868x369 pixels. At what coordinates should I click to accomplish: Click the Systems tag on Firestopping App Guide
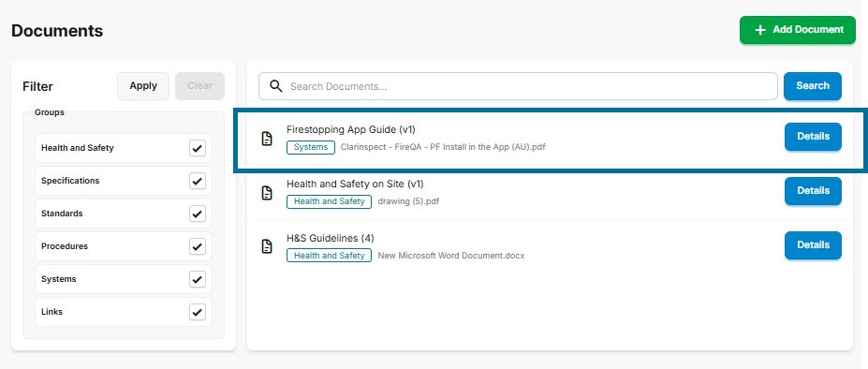click(x=311, y=147)
